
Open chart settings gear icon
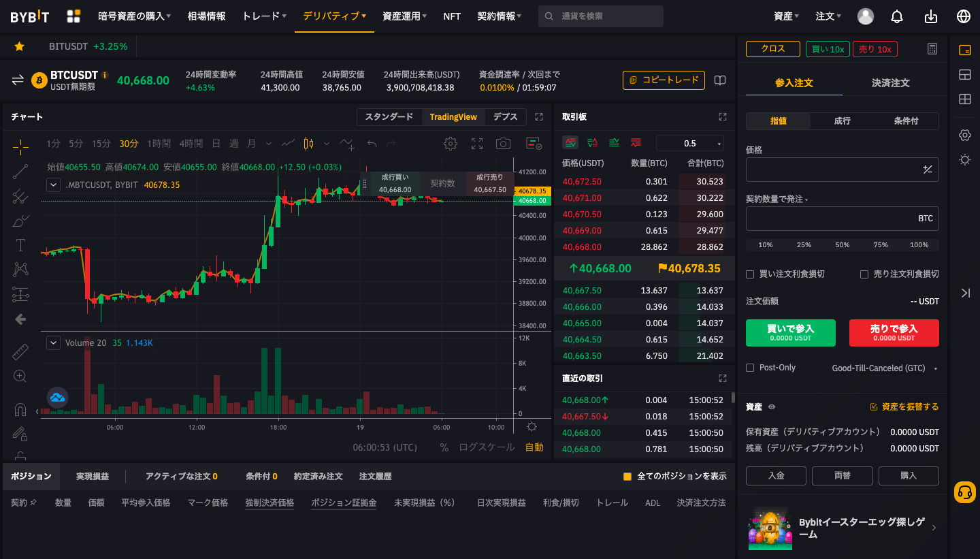[x=450, y=144]
